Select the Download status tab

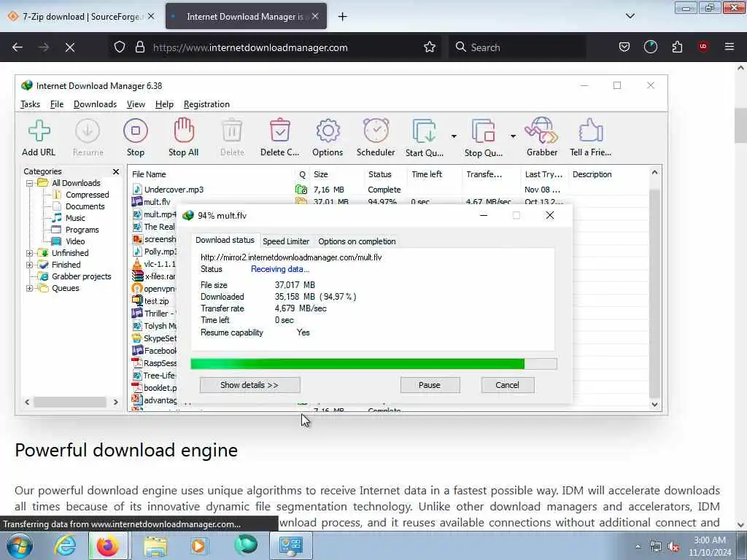tap(225, 240)
